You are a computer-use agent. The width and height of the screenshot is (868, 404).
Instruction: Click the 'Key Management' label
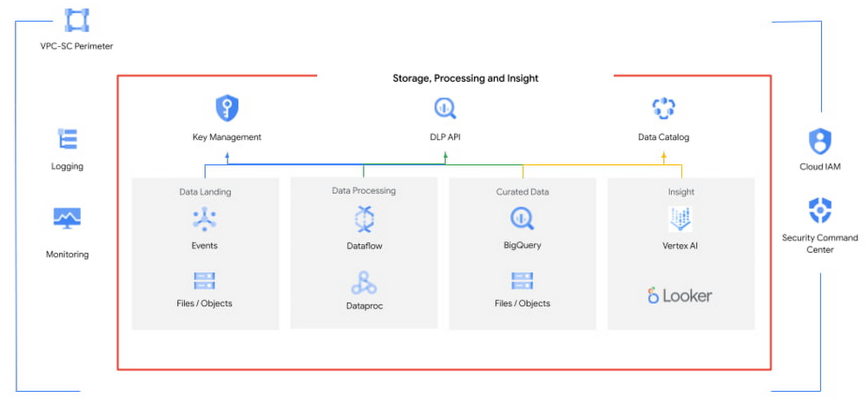(227, 137)
